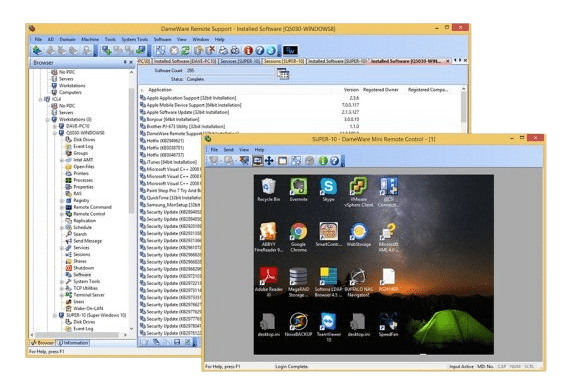Select iTunes [64bit Installation] row
Image resolution: width=571 pixels, height=390 pixels.
pyautogui.click(x=168, y=162)
